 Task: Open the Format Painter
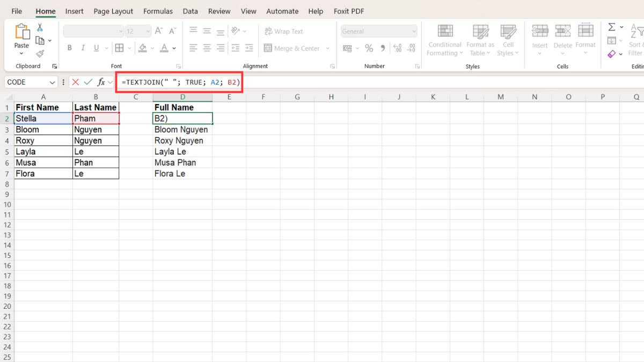(40, 53)
